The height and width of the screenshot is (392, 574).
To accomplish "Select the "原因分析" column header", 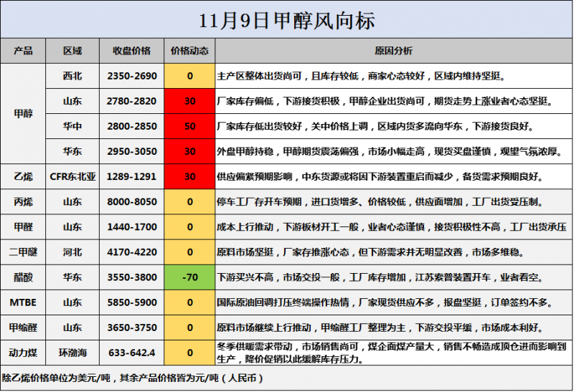I will 393,51.
